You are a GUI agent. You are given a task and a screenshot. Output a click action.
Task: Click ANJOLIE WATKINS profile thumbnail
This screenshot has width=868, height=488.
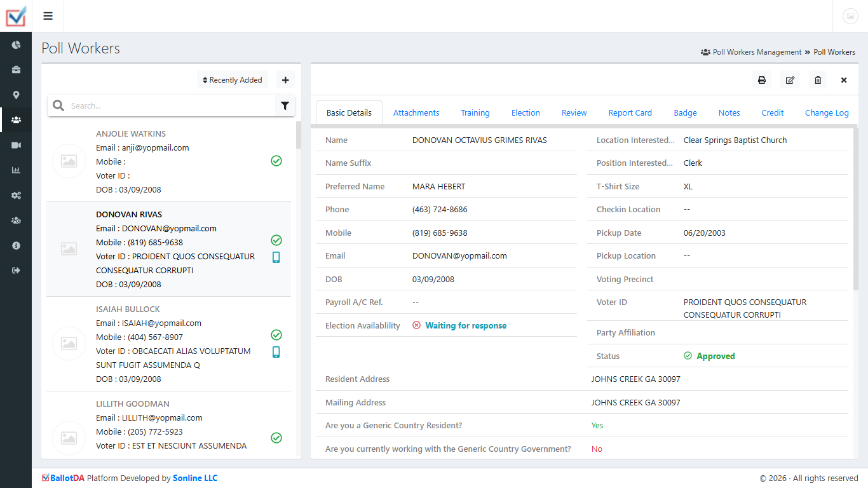(x=69, y=161)
